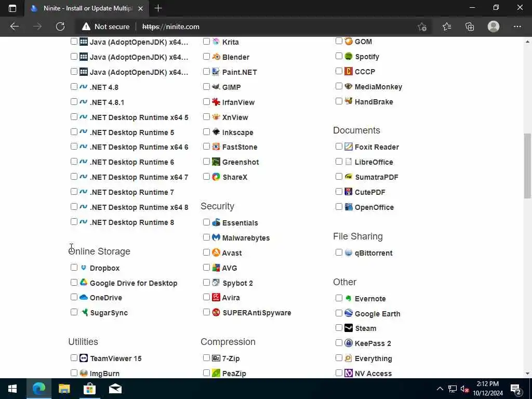
Task: Check the MediaMonkey checkbox
Action: click(339, 86)
